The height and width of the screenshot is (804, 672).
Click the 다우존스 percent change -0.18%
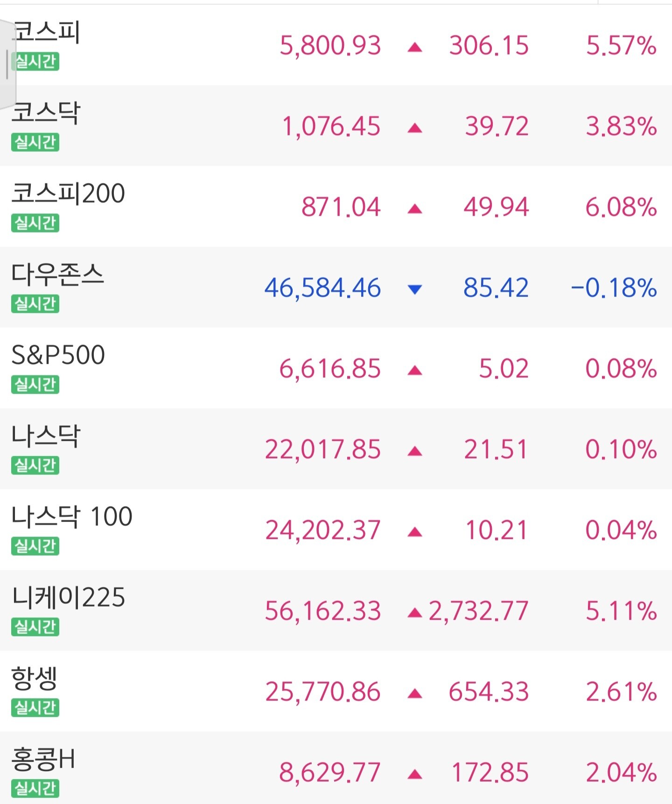(614, 288)
